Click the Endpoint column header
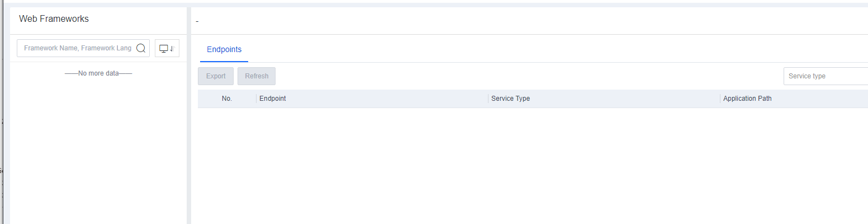Viewport: 868px width, 224px height. [273, 99]
